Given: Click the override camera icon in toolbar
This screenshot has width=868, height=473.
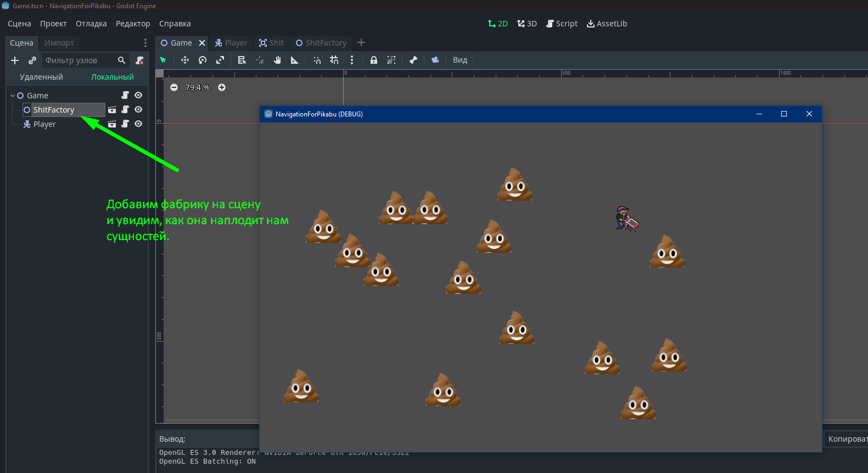Looking at the screenshot, I should (435, 60).
